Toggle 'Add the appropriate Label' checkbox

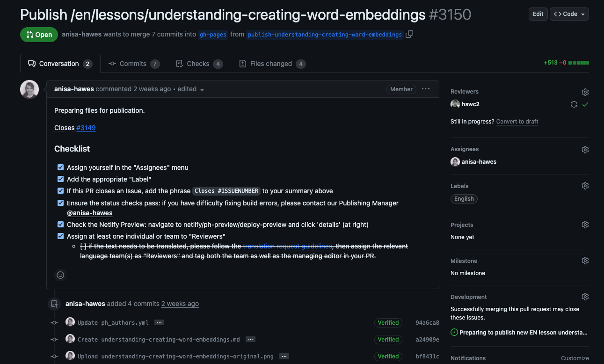tap(60, 179)
